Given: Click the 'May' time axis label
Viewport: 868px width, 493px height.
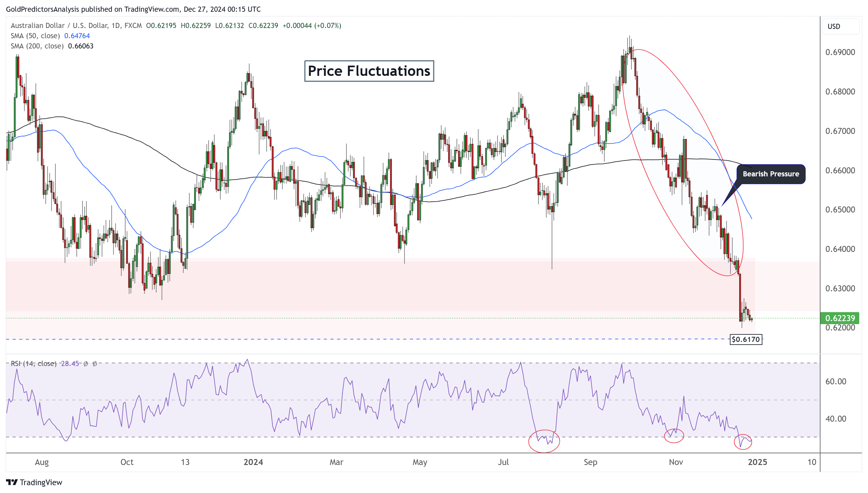Looking at the screenshot, I should [420, 462].
